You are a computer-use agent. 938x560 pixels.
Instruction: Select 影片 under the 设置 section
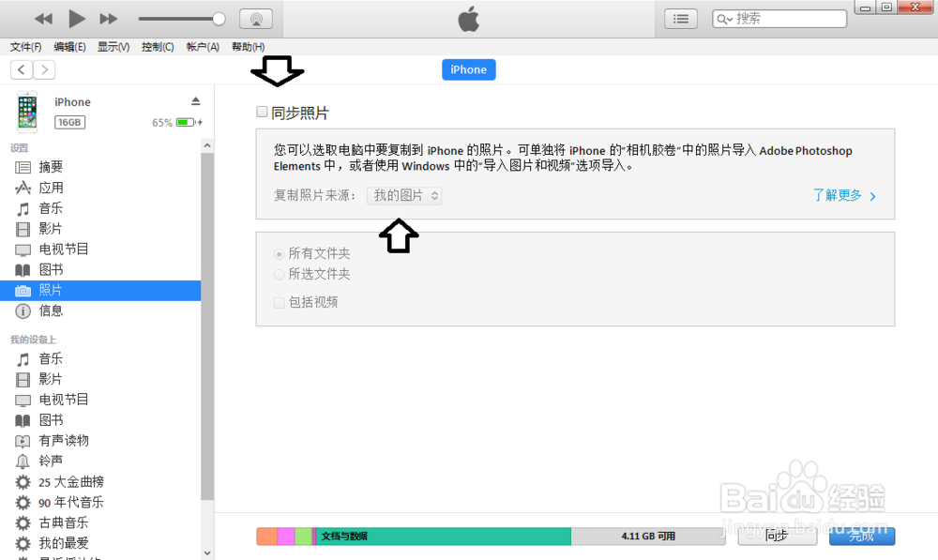coord(100,229)
